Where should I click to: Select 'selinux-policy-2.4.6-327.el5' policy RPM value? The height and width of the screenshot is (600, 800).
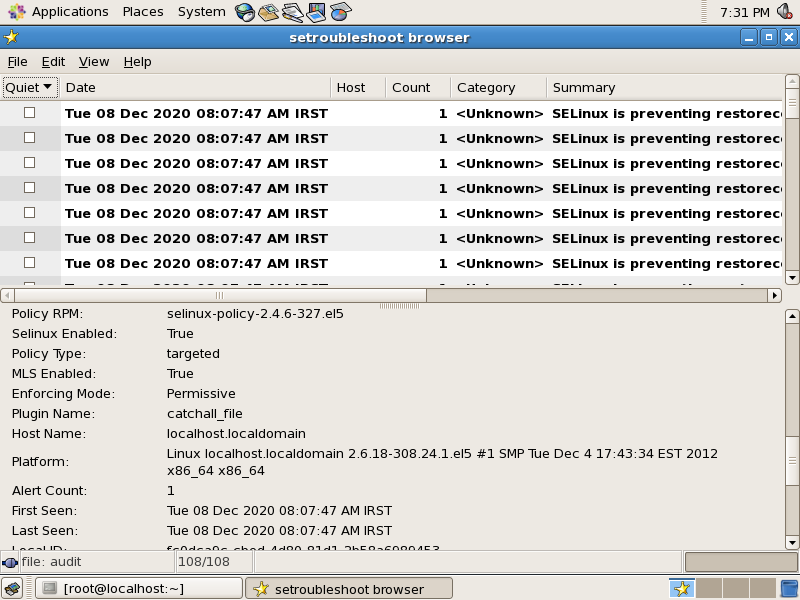coord(255,314)
